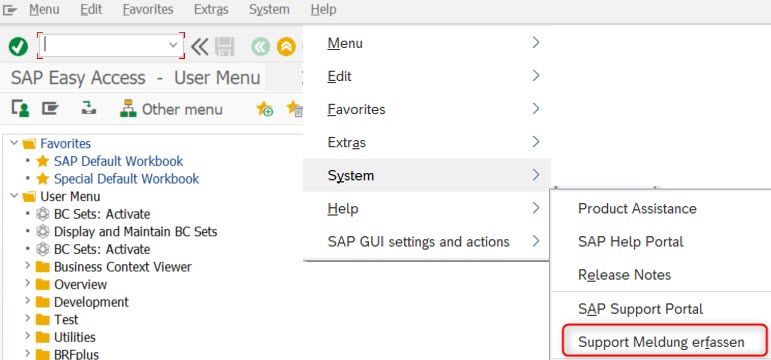Select highlighted System entry in popup menu
771x360 pixels.
point(427,175)
